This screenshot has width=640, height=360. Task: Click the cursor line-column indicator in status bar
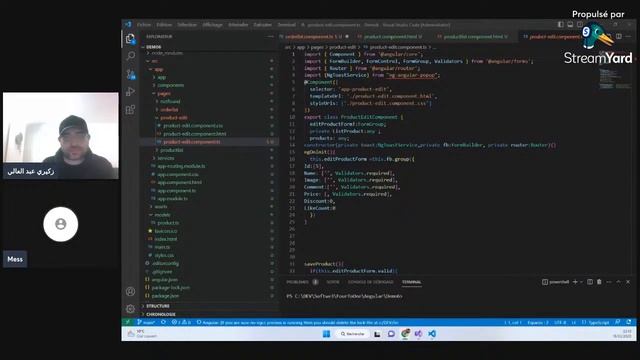pyautogui.click(x=513, y=322)
